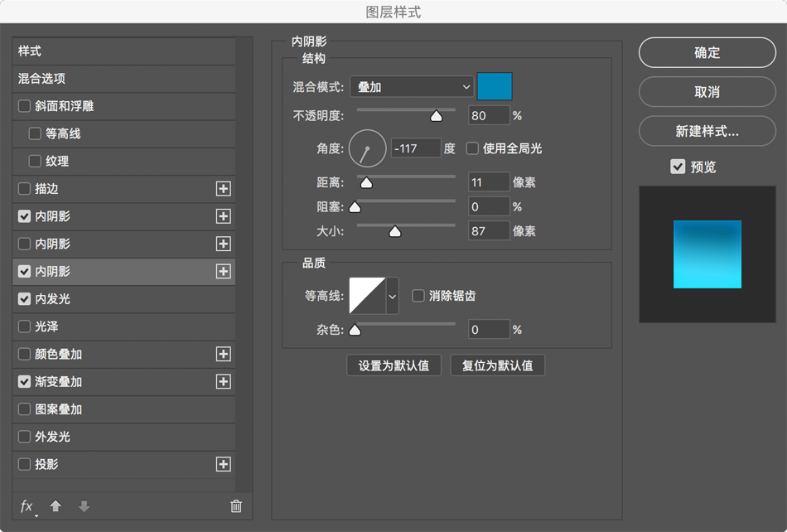Toggle 消除锯齿 checkbox
Screen dimensions: 787x532
pyautogui.click(x=418, y=296)
